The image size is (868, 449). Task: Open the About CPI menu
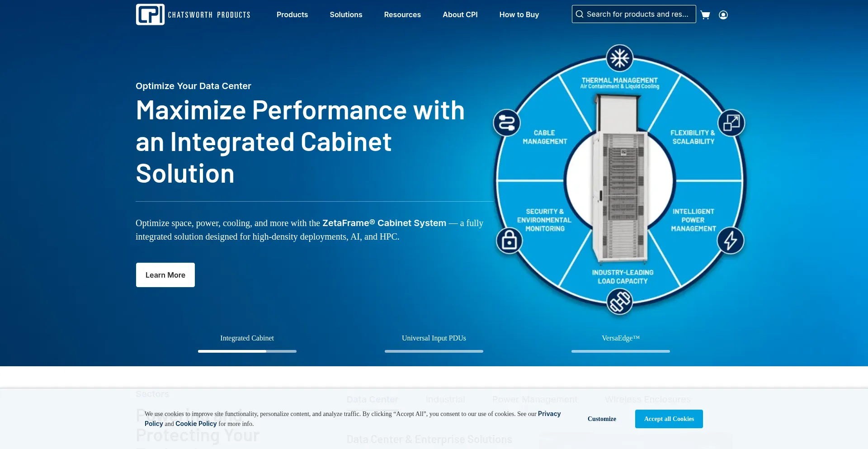coord(460,14)
